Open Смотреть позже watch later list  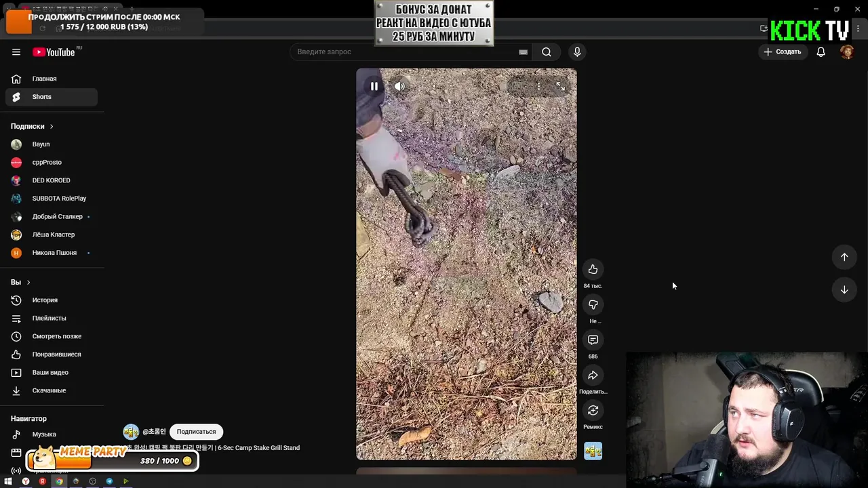point(52,336)
